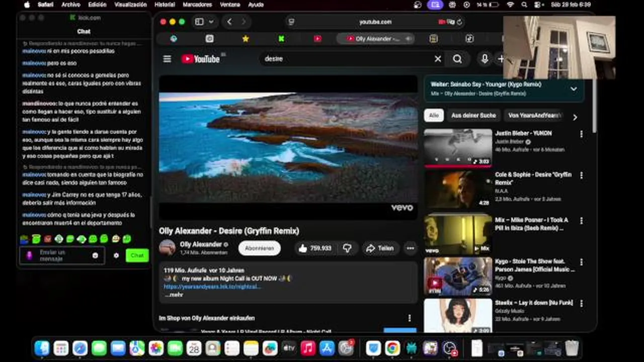This screenshot has height=362, width=644.
Task: Open Wi-Fi status in menu bar
Action: (511, 5)
